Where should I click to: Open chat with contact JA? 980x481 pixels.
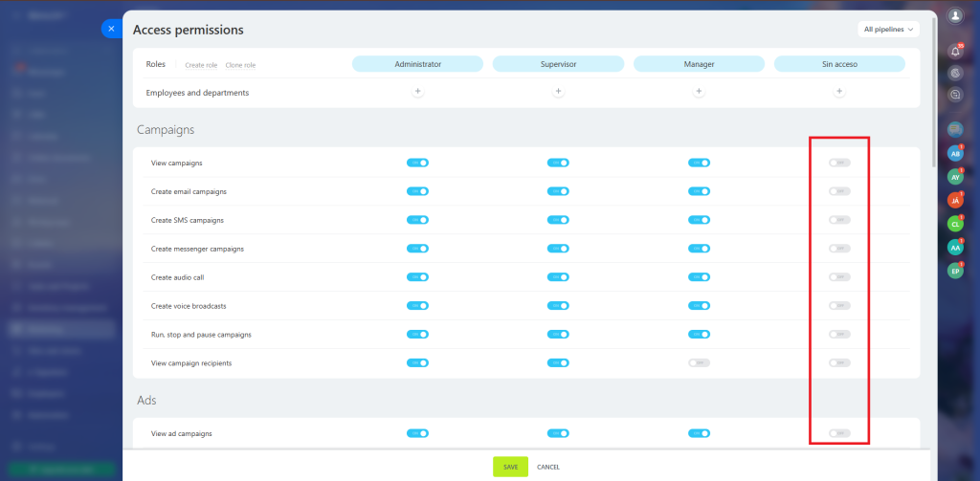(x=954, y=200)
